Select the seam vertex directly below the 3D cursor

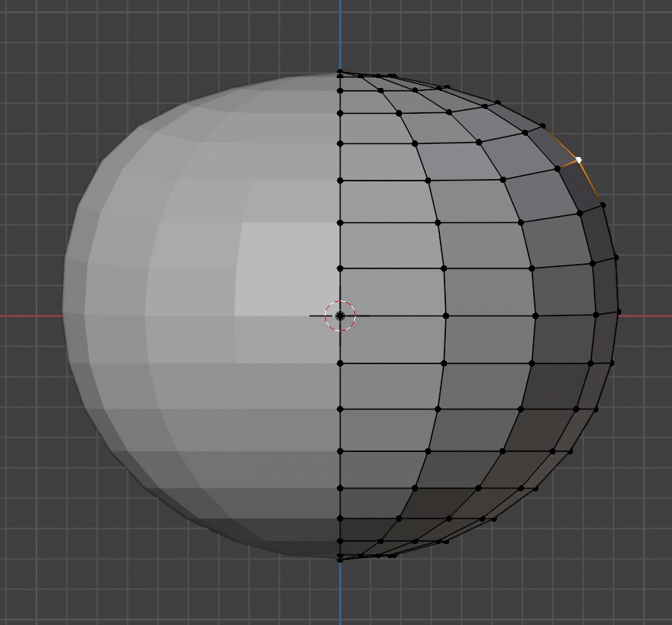pos(340,363)
